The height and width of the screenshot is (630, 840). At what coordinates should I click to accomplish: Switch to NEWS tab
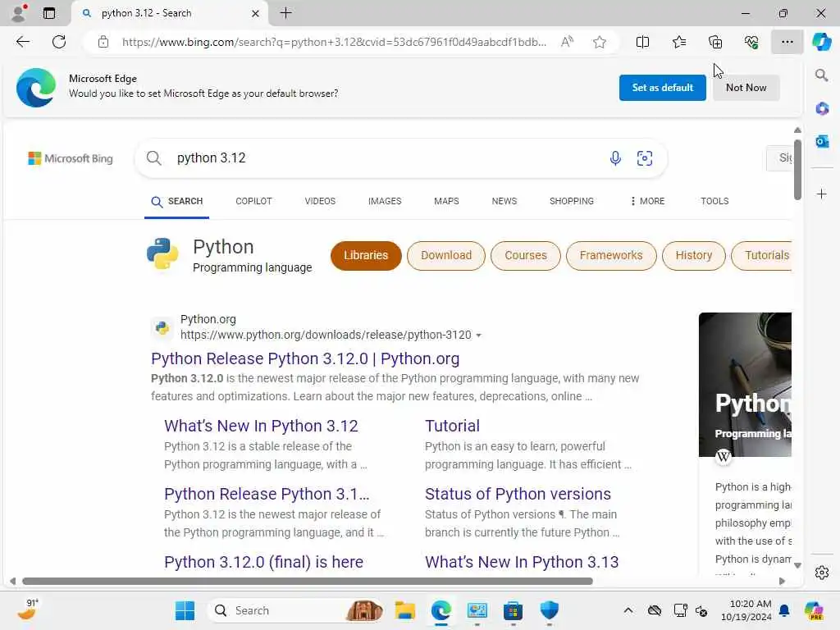(504, 201)
